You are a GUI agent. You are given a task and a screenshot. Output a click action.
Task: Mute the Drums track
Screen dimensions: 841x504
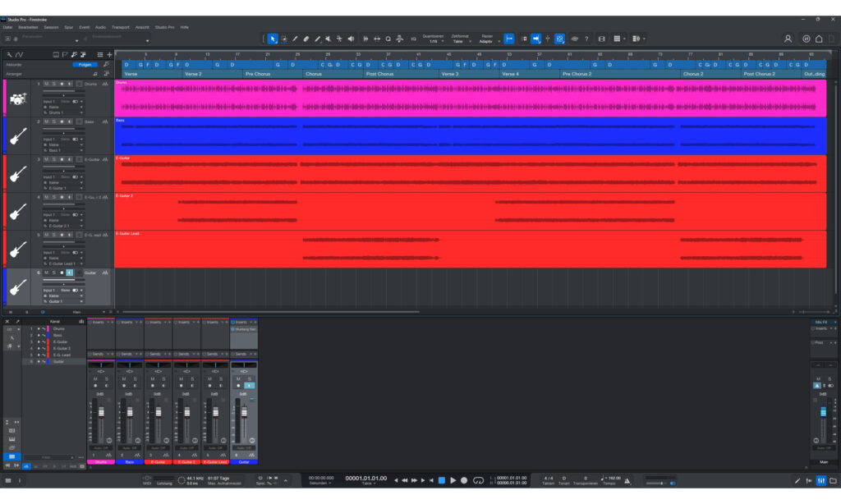46,83
